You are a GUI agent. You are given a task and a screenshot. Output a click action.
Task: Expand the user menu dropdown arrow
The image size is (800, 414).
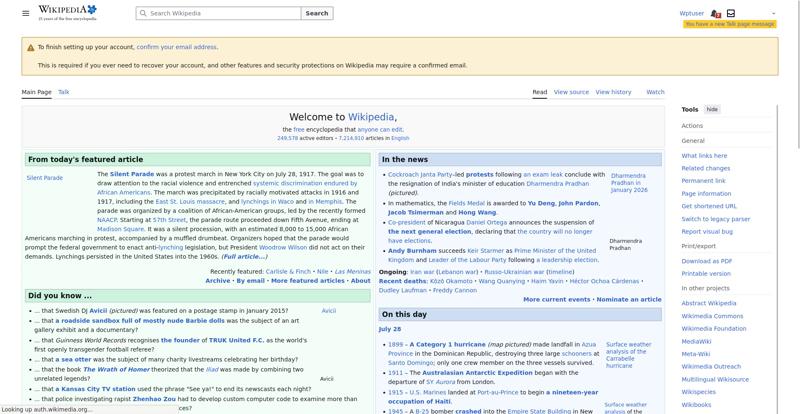773,14
